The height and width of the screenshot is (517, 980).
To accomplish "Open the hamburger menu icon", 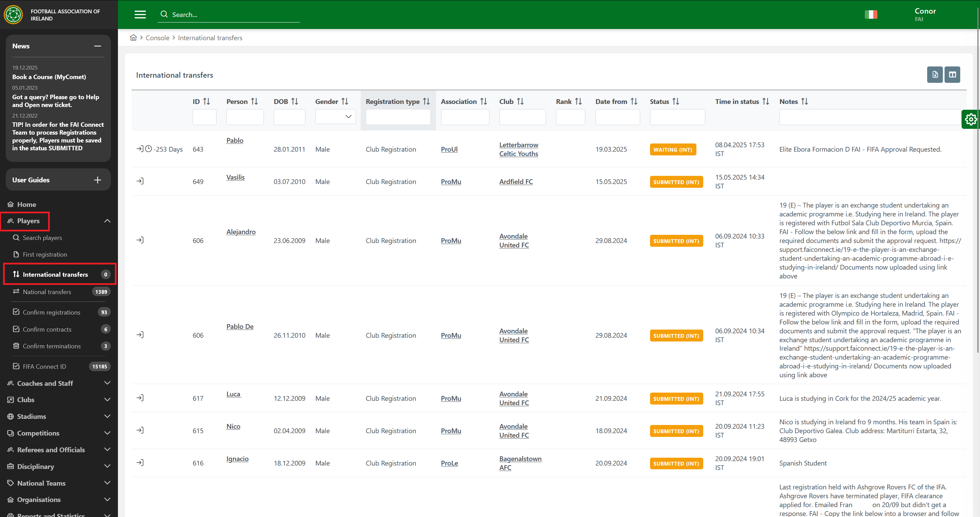I will [140, 14].
